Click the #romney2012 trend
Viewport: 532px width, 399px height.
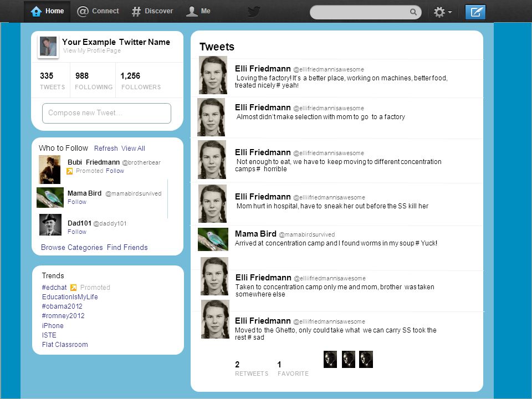pyautogui.click(x=63, y=316)
